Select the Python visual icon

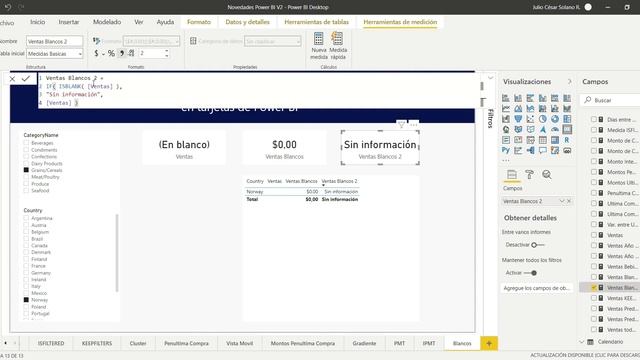click(506, 150)
